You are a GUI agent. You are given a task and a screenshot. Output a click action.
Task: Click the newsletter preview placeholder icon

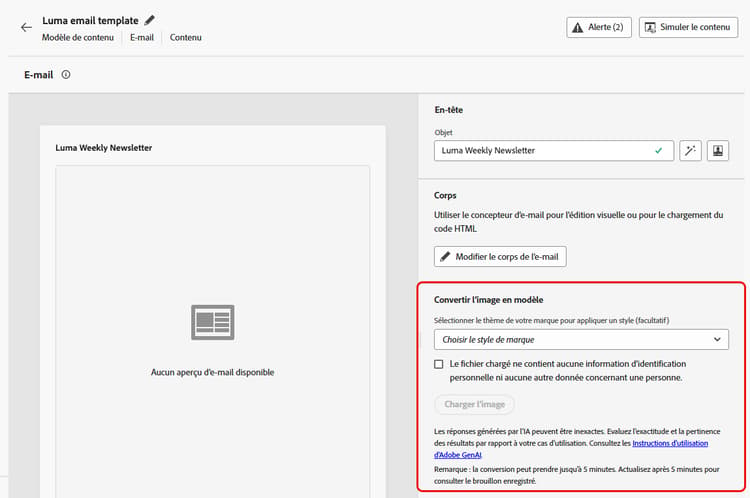click(213, 322)
